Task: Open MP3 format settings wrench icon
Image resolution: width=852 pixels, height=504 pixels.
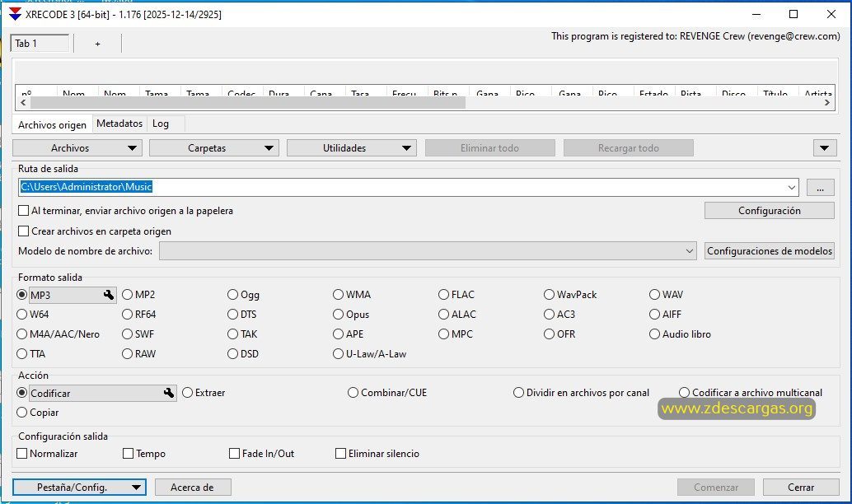Action: 109,295
